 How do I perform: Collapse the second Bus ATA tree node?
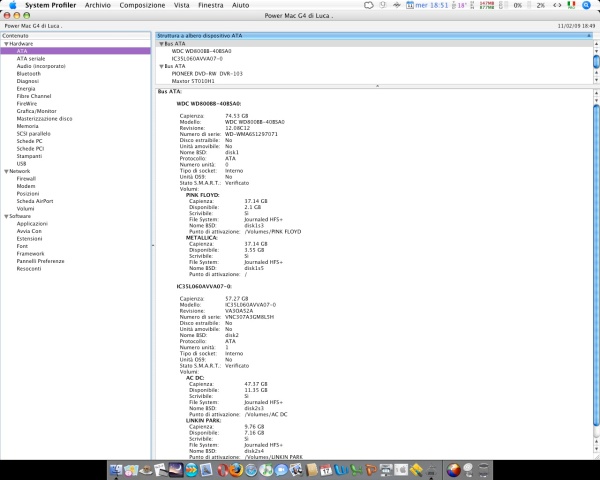click(161, 66)
